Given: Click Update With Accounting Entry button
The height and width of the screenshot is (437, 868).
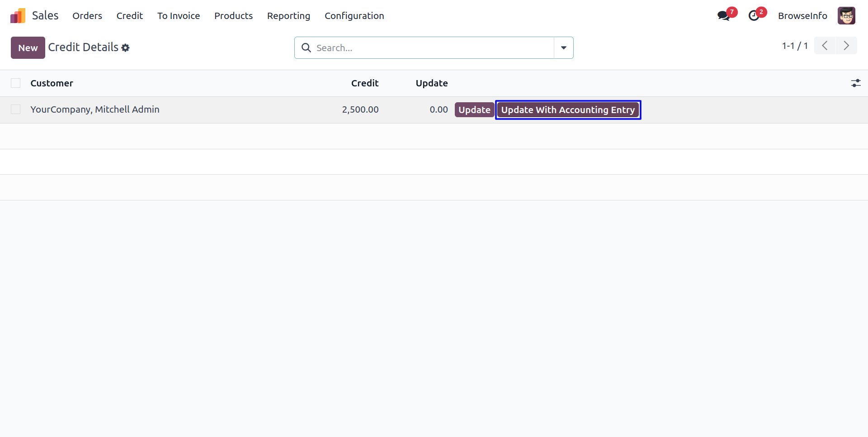Looking at the screenshot, I should coord(568,110).
